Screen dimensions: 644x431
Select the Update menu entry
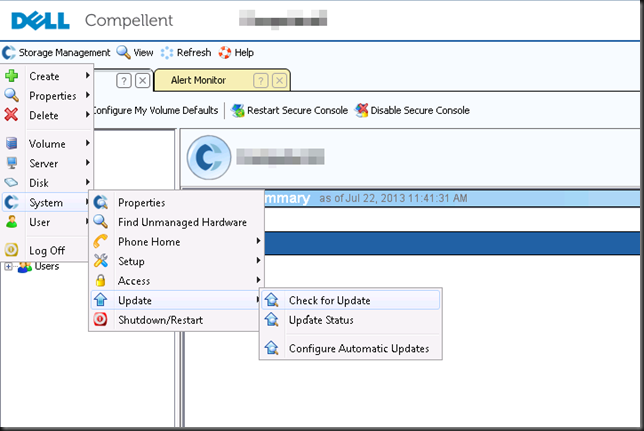[x=177, y=300]
